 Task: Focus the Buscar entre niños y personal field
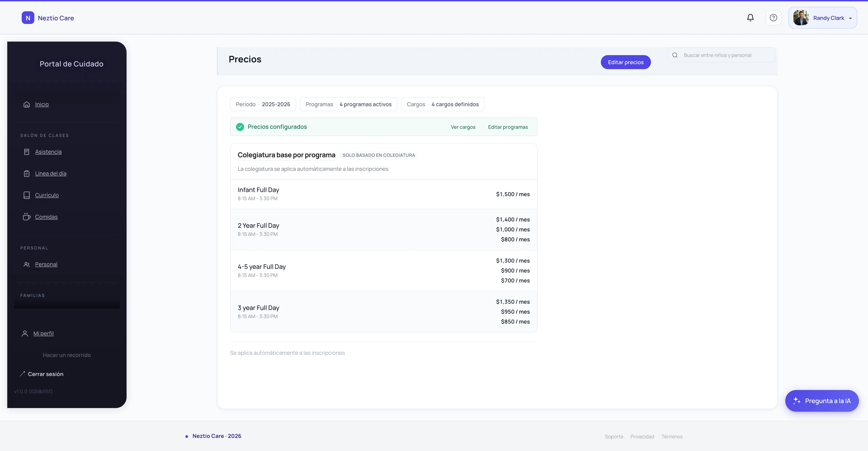click(x=722, y=55)
